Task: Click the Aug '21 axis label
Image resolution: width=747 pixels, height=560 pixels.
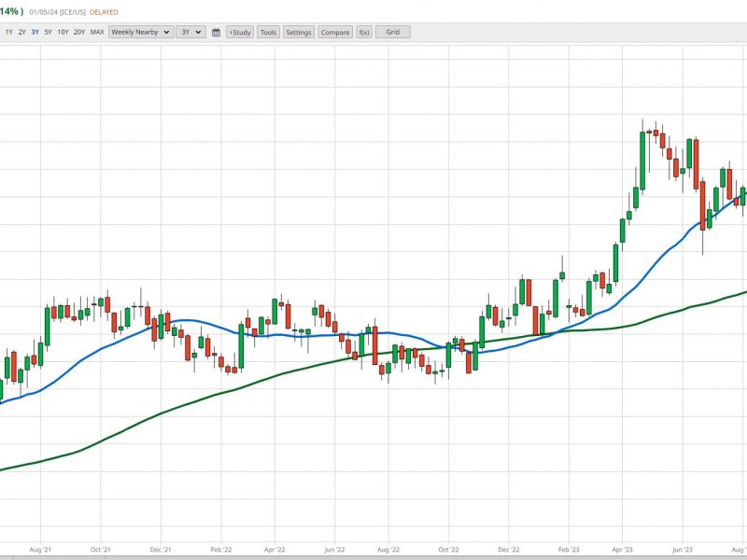Action: pos(40,550)
